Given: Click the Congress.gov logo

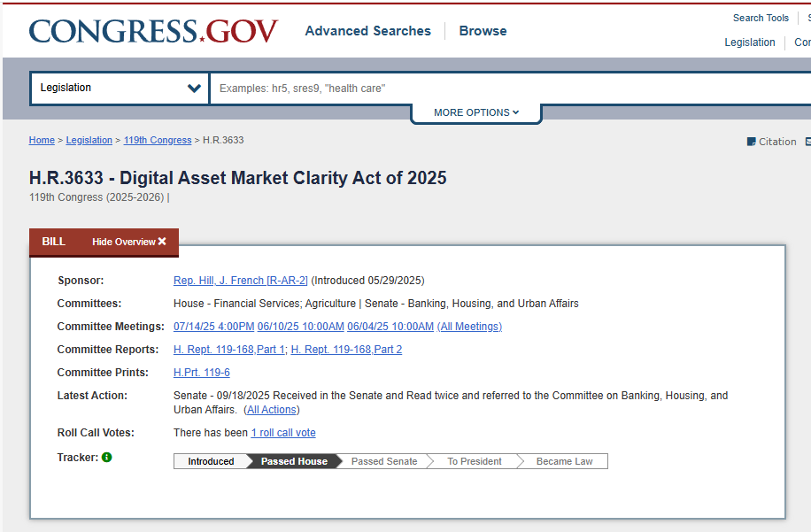Looking at the screenshot, I should (153, 31).
